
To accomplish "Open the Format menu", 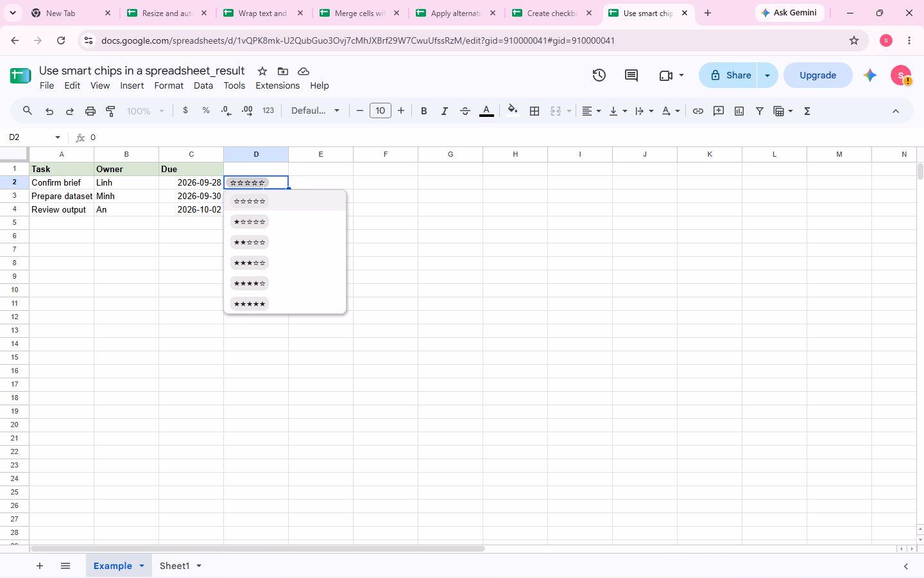I will [x=169, y=85].
